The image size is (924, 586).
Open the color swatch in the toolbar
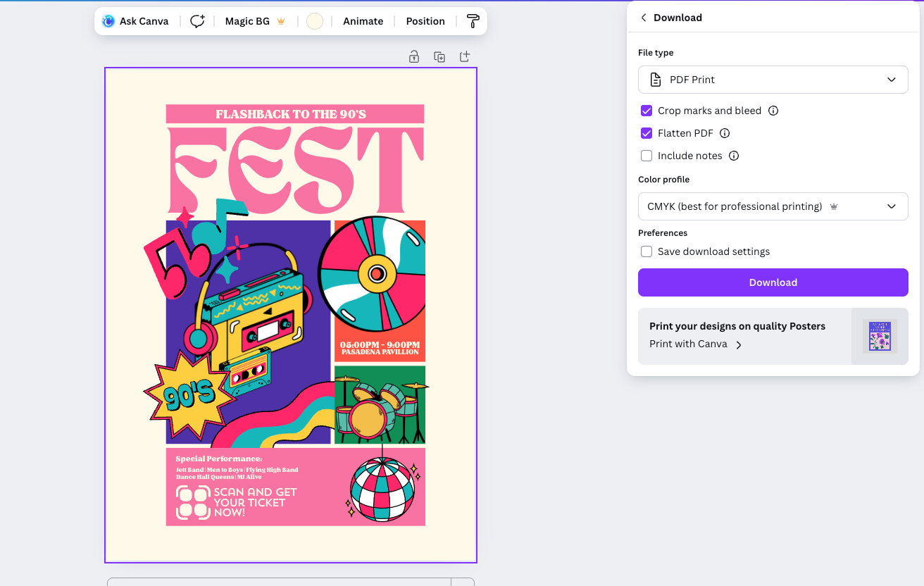[x=315, y=21]
